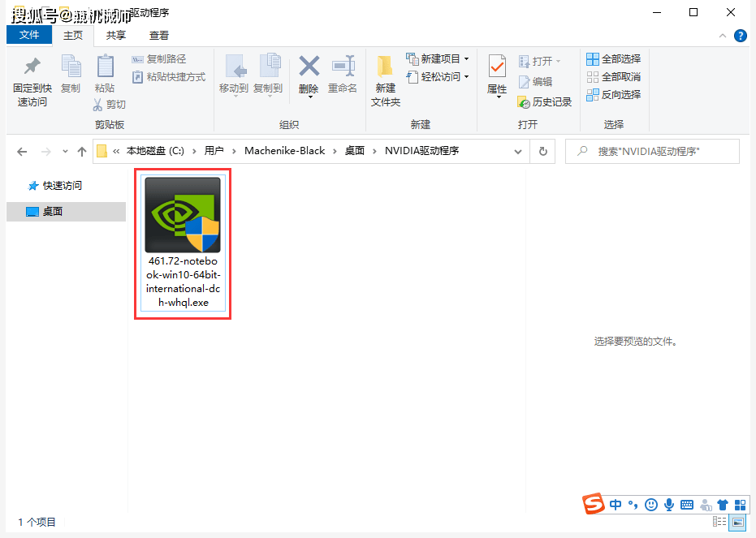The height and width of the screenshot is (538, 756).
Task: Open the Sogou soft keyboard icon
Action: pyautogui.click(x=687, y=505)
